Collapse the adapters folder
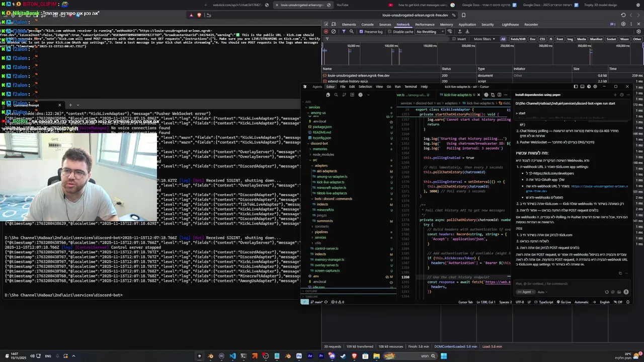 321,165
